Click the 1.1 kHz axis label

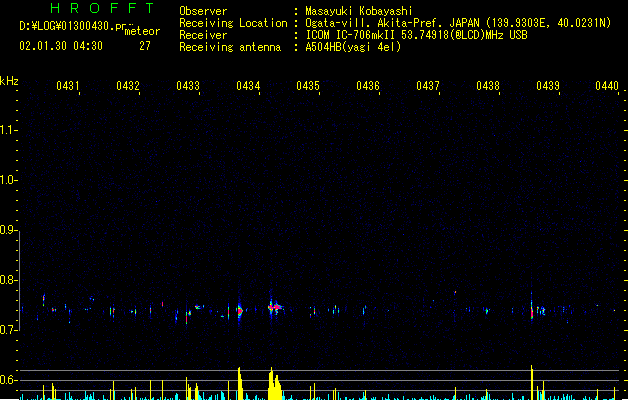pos(8,130)
